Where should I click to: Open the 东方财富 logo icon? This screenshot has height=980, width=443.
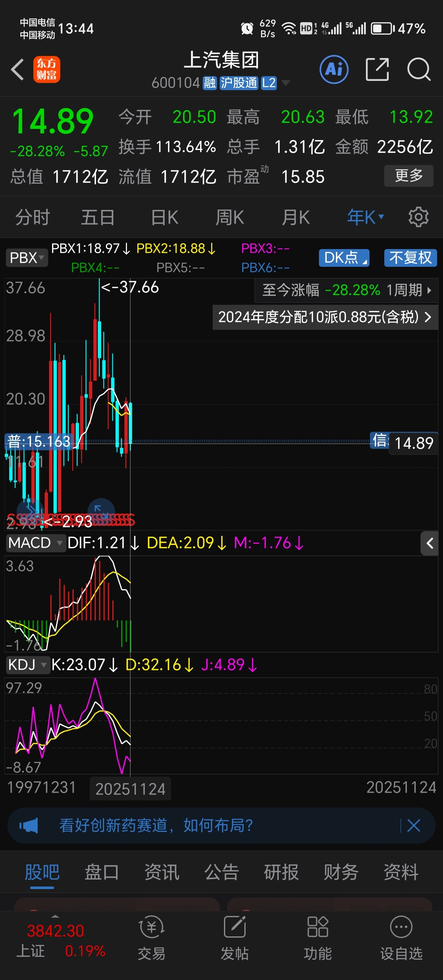pos(47,69)
